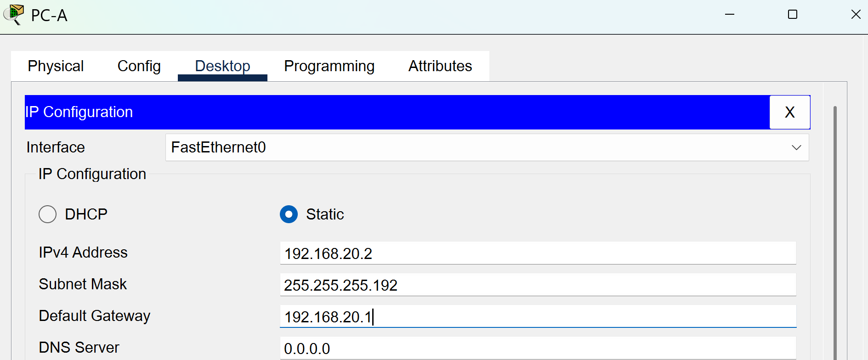Click the DNS Server label
The width and height of the screenshot is (868, 360).
pyautogui.click(x=79, y=348)
